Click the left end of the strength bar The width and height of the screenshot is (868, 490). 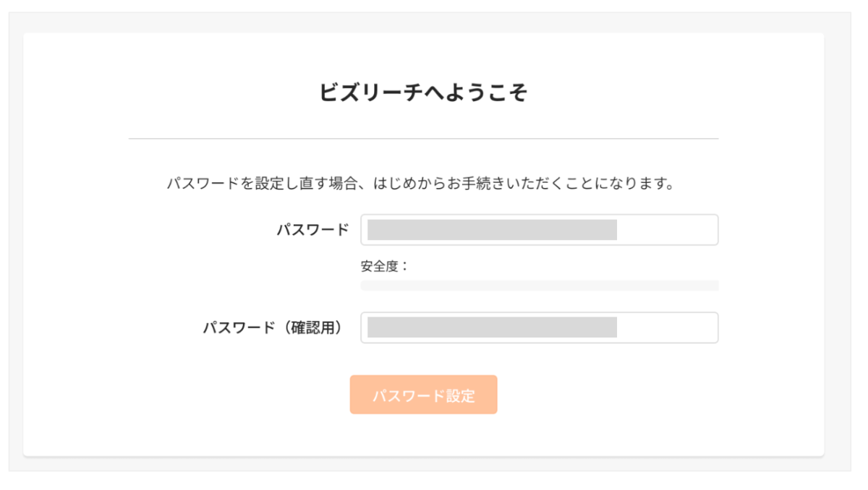pos(366,285)
